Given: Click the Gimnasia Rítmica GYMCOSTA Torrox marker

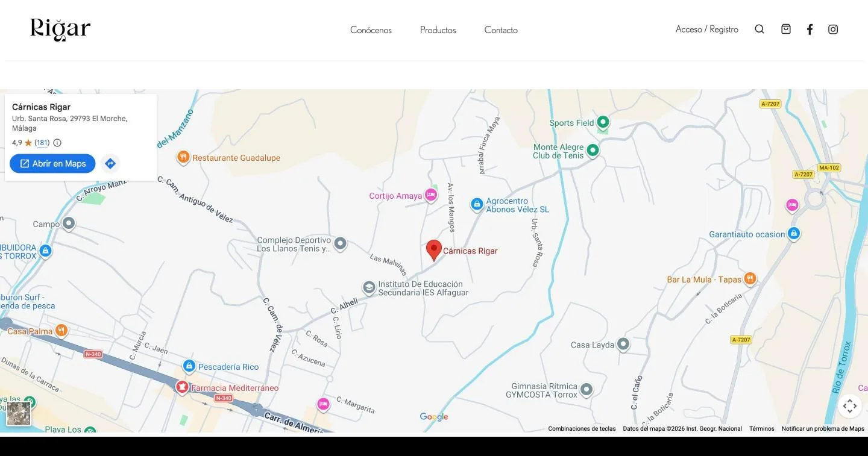Looking at the screenshot, I should [x=586, y=390].
